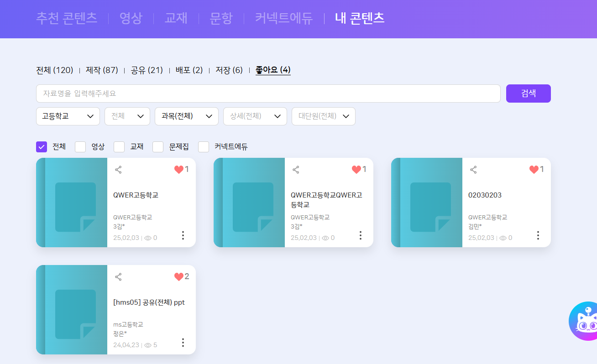Expand the 대단원(전체) dropdown
597x364 pixels.
coord(323,116)
